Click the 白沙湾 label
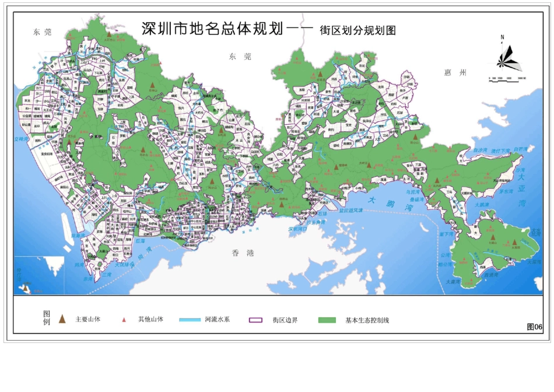554x392 pixels. pos(480,150)
